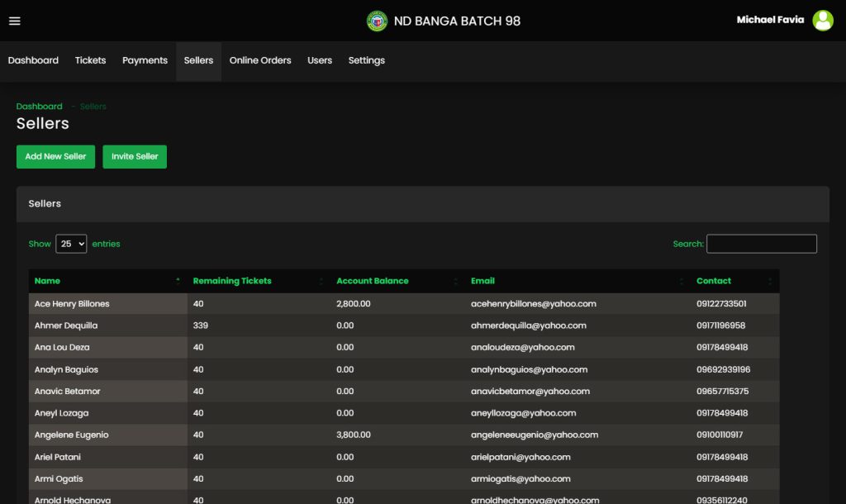Screen dimensions: 846x504
Task: Sort table by Email column
Action: tap(482, 281)
